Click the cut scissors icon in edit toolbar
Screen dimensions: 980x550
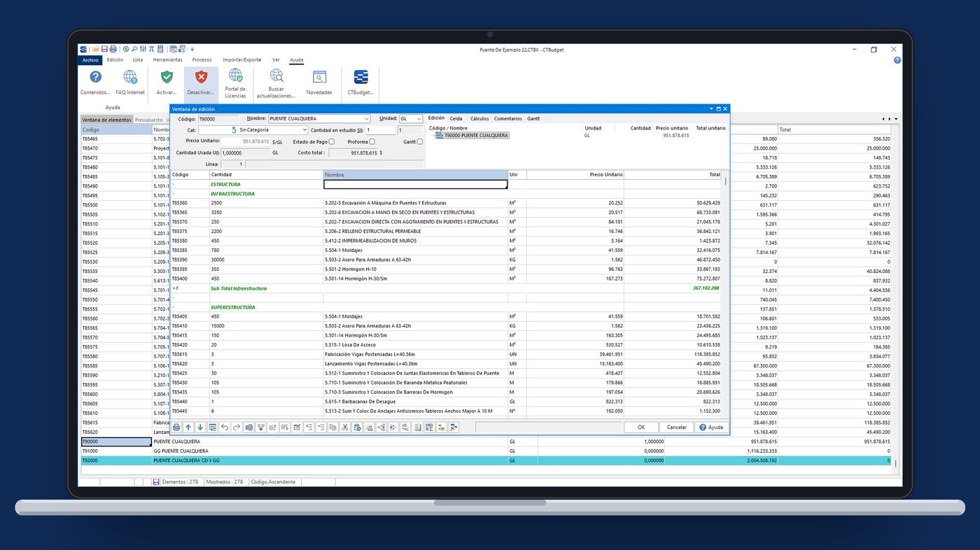[x=345, y=427]
